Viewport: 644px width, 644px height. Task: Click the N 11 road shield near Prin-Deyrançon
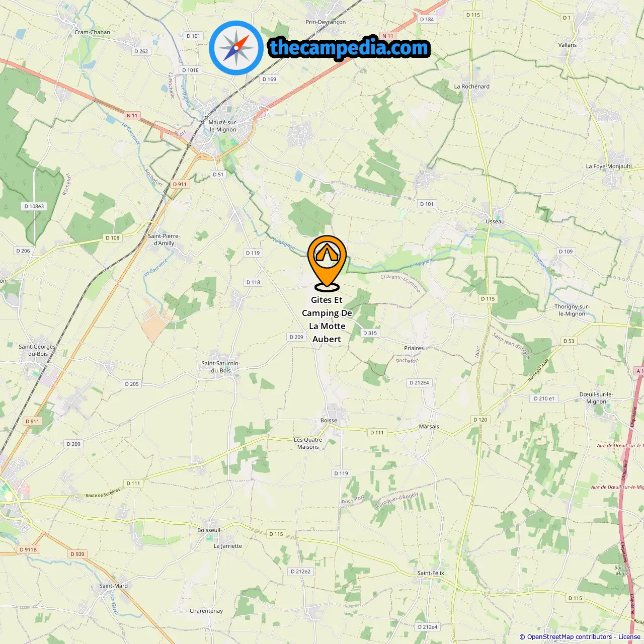(x=388, y=36)
